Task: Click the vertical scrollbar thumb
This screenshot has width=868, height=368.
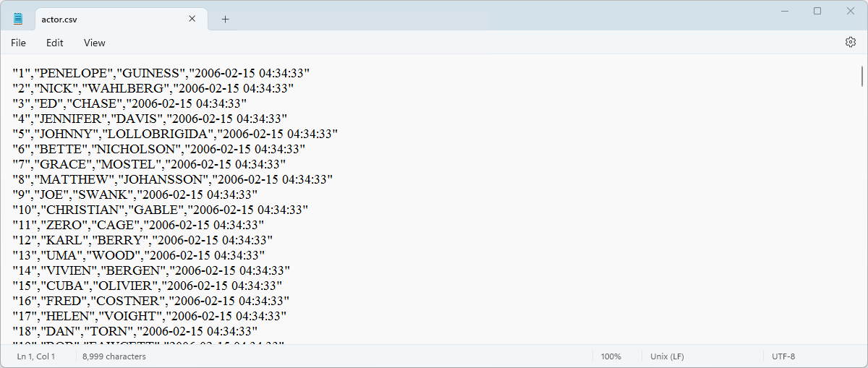Action: click(861, 76)
